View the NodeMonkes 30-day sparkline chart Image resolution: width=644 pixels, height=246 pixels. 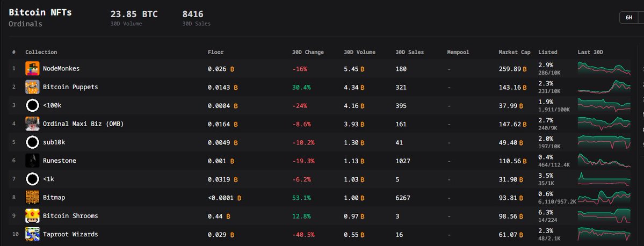coord(604,68)
